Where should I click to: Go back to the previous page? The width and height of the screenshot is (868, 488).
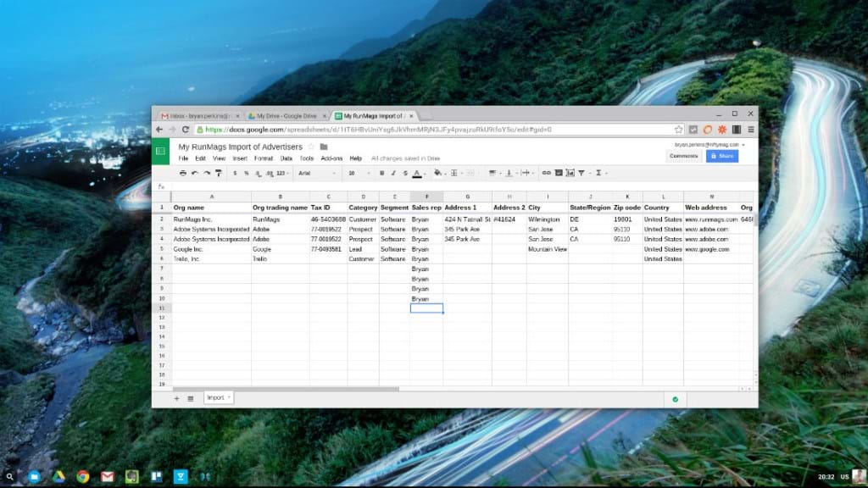[x=159, y=130]
